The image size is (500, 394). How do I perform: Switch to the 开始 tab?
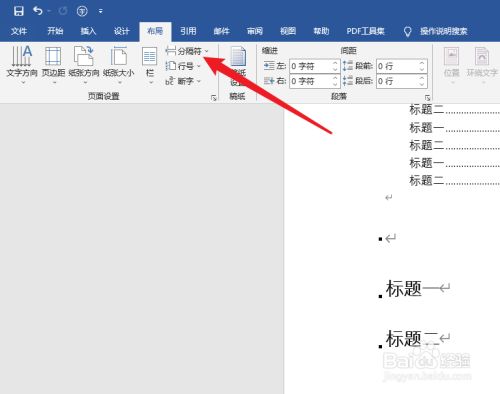click(x=55, y=31)
